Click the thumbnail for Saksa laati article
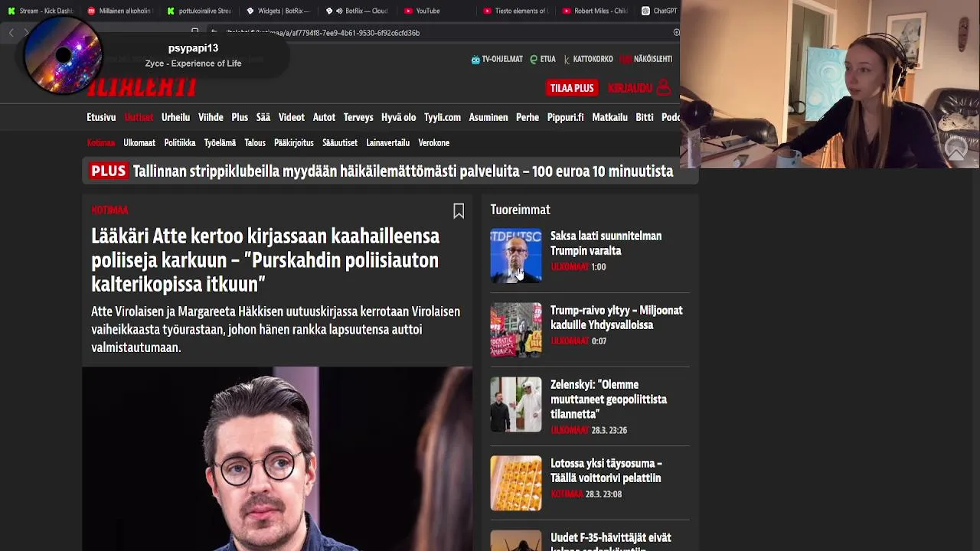The height and width of the screenshot is (551, 980). (x=516, y=256)
